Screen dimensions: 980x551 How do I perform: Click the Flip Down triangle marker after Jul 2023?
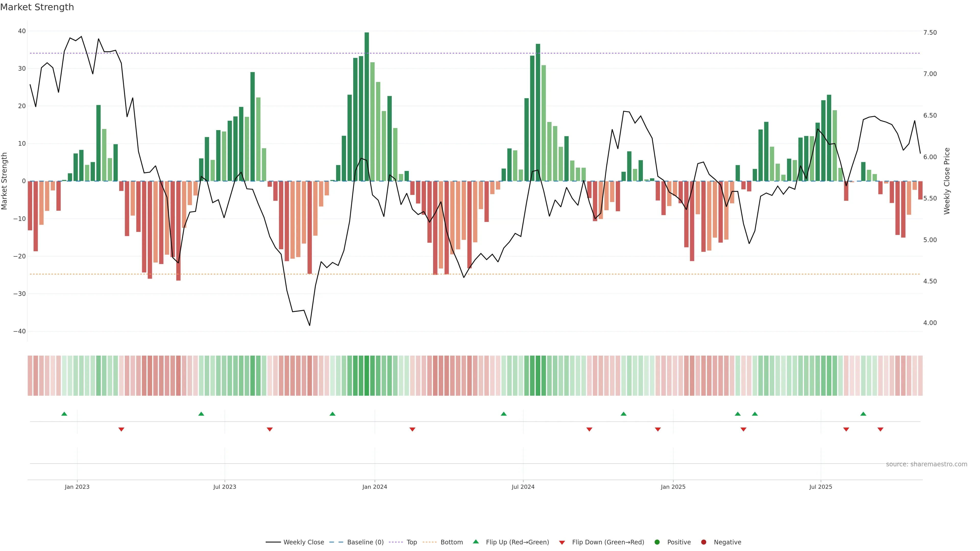pos(270,429)
